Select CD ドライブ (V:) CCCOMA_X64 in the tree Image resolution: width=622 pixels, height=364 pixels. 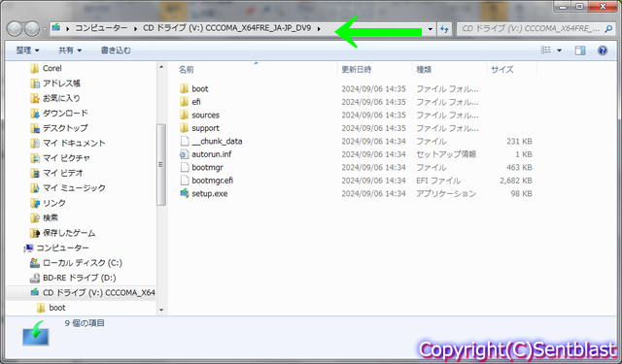coord(98,293)
